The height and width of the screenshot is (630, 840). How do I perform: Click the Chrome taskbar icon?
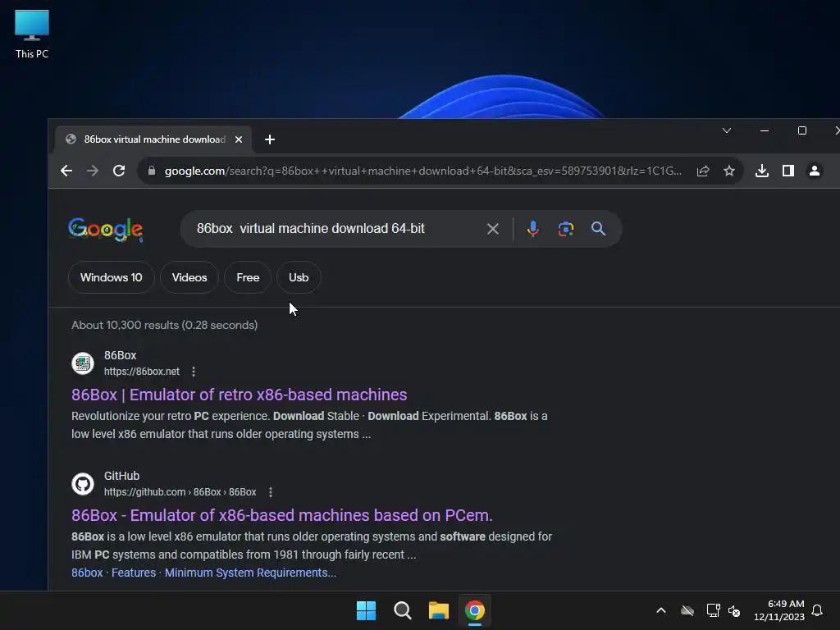[475, 610]
